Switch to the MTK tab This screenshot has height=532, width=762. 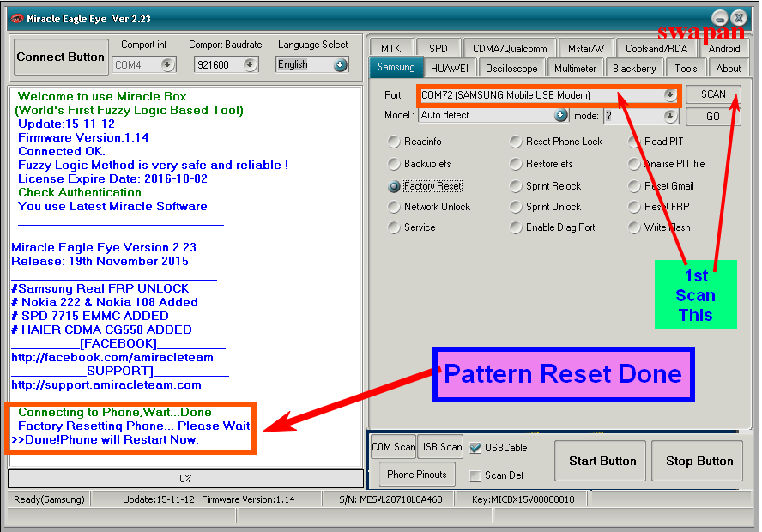tap(390, 49)
